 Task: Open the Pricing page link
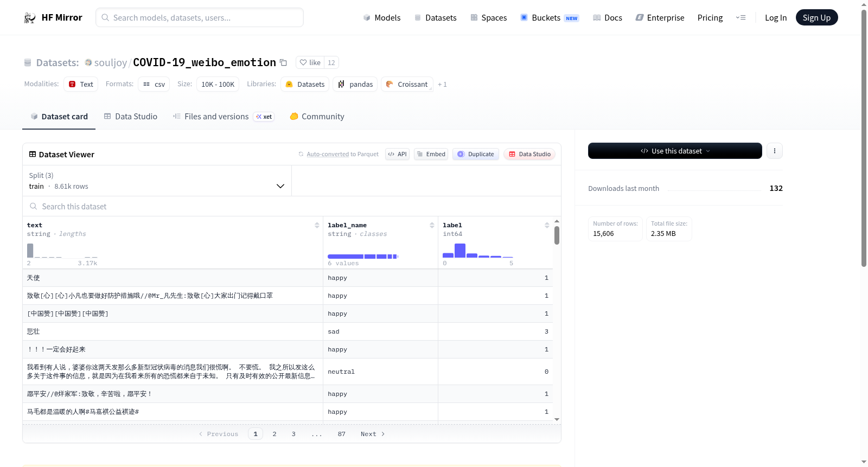pyautogui.click(x=710, y=17)
